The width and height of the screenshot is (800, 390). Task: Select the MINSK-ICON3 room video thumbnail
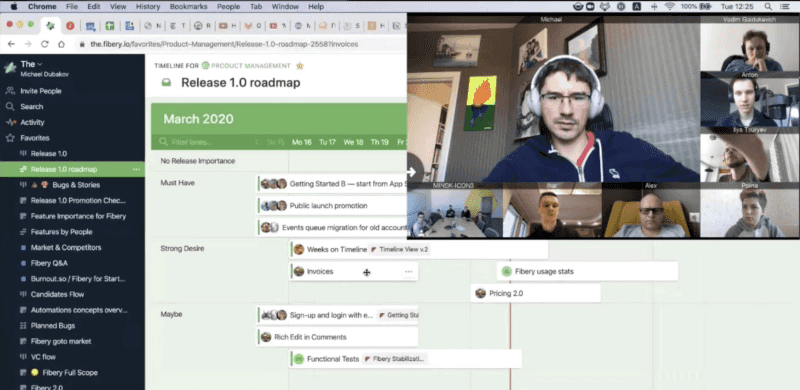[x=455, y=210]
